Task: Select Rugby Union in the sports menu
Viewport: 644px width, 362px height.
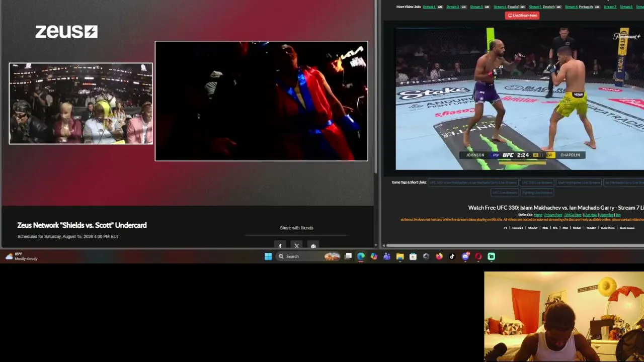Action: click(607, 228)
